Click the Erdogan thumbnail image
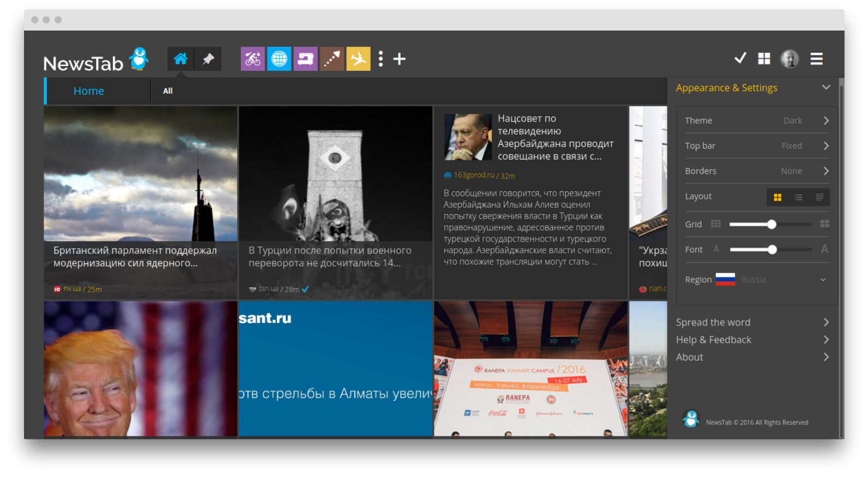Viewport: 868px width, 481px height. click(x=468, y=137)
